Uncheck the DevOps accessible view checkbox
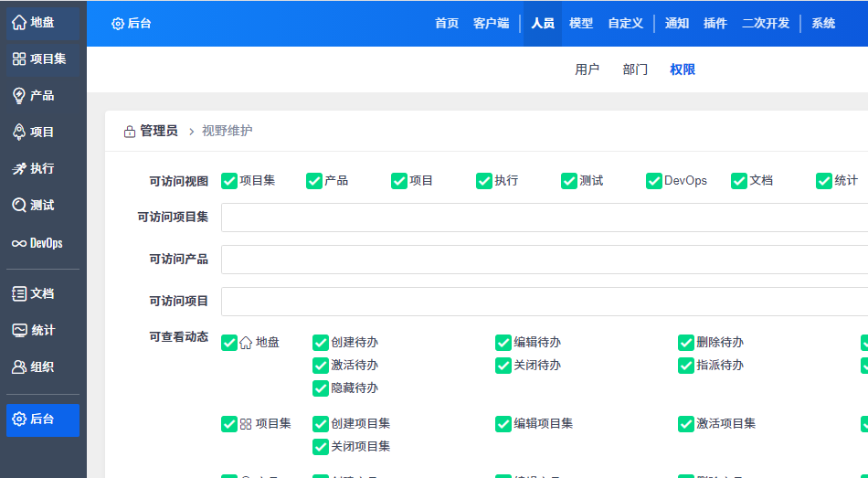The width and height of the screenshot is (868, 478). point(654,181)
